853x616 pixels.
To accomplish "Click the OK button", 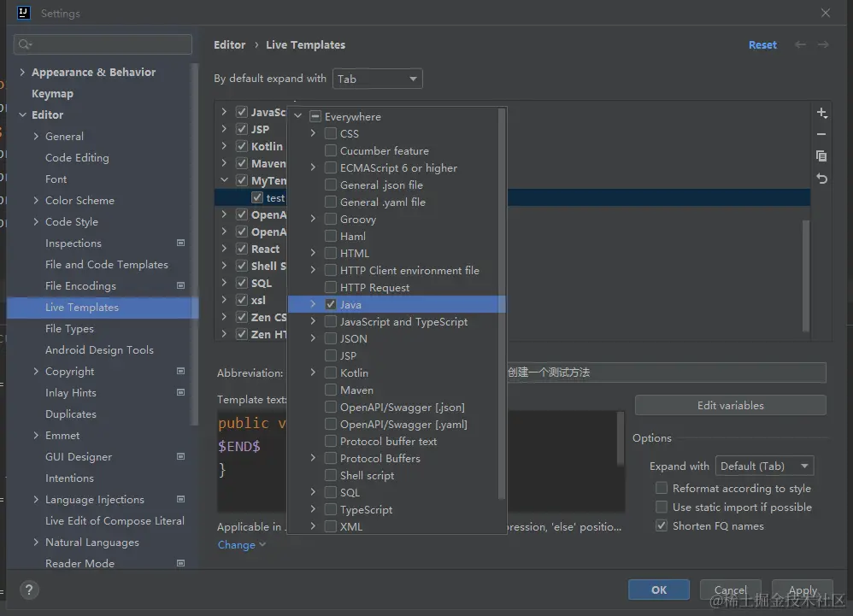I will point(659,590).
